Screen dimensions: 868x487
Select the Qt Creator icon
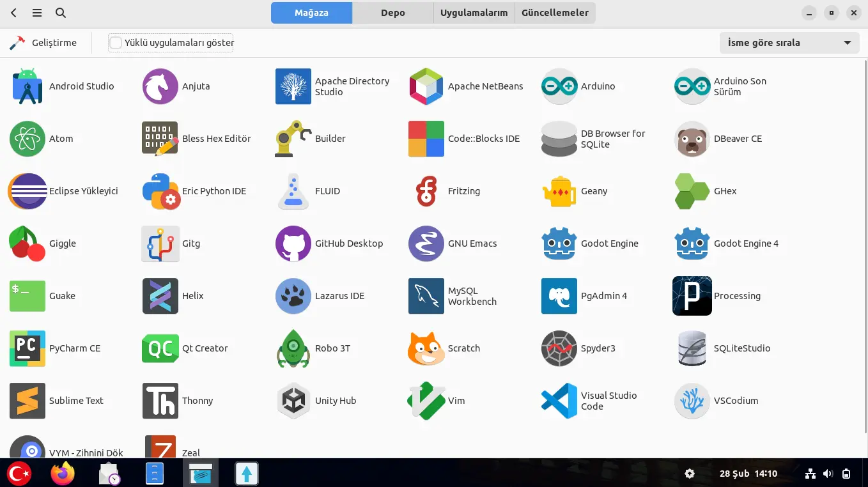click(x=160, y=348)
